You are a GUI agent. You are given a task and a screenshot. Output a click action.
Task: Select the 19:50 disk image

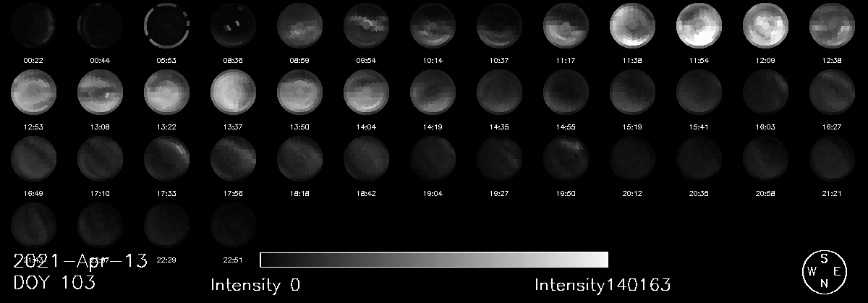click(x=566, y=158)
